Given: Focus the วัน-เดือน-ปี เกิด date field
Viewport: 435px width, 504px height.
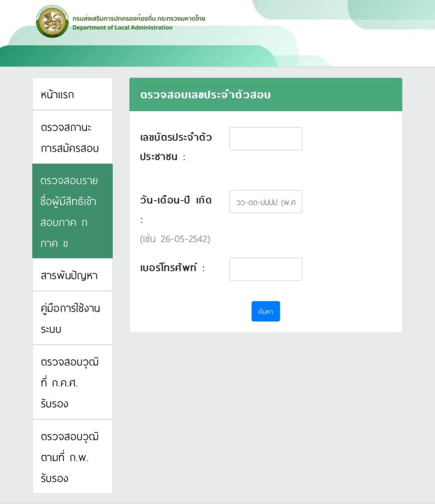Looking at the screenshot, I should tap(266, 201).
